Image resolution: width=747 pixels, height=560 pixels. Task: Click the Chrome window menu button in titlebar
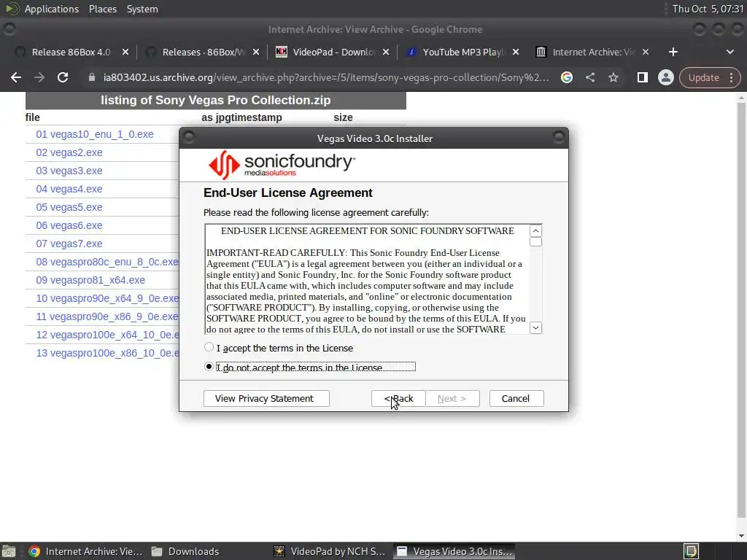tap(9, 29)
